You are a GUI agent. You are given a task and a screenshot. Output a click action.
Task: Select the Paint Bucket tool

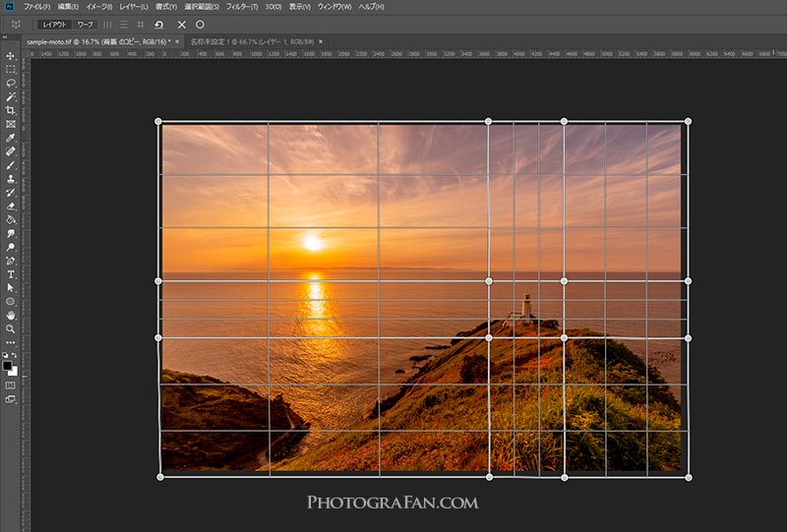[x=10, y=220]
